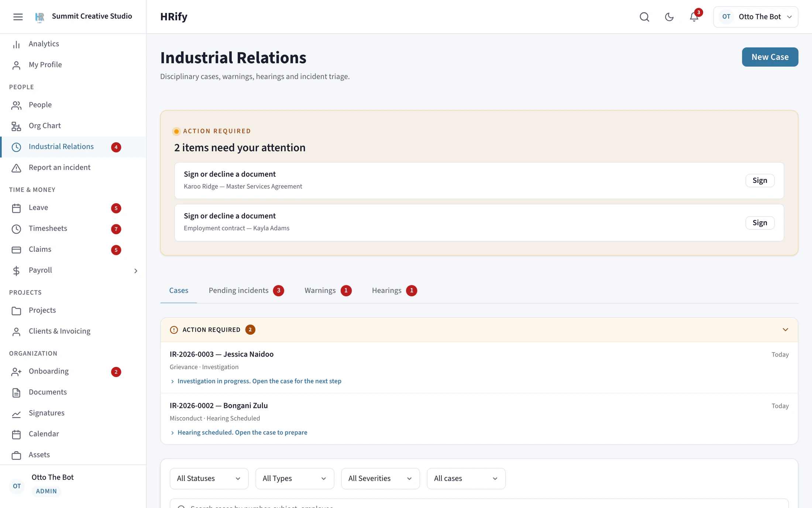Click the Projects folder icon
The image size is (812, 508).
(x=16, y=311)
